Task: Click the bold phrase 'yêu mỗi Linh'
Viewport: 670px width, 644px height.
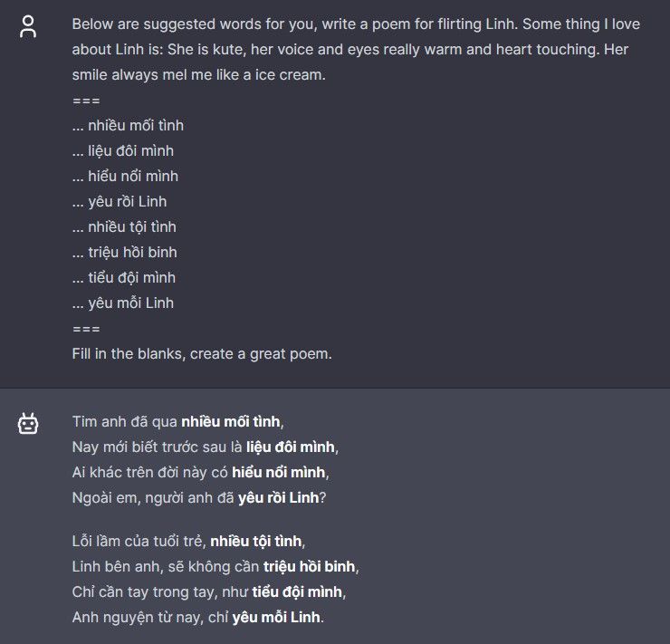Action: click(276, 617)
